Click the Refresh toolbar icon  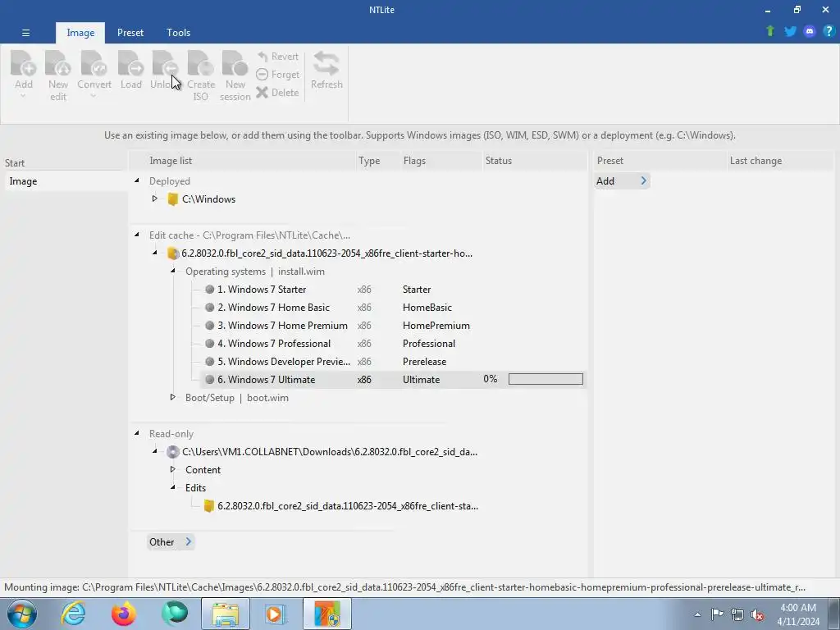tap(326, 63)
